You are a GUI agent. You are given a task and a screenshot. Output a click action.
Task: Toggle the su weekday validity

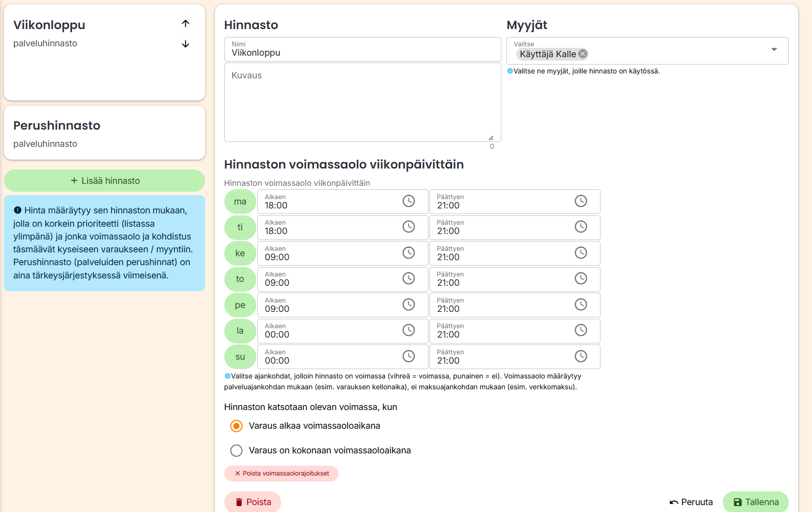coord(240,357)
